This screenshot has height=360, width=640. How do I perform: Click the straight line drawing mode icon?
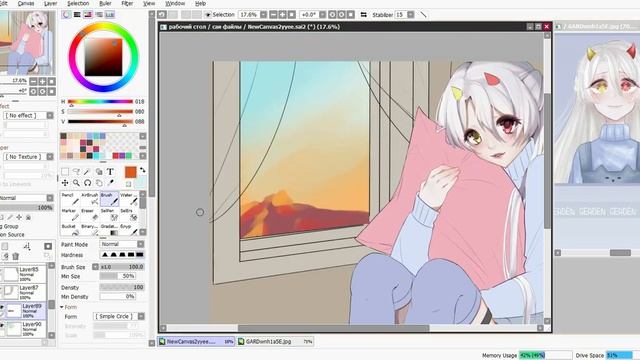point(424,15)
